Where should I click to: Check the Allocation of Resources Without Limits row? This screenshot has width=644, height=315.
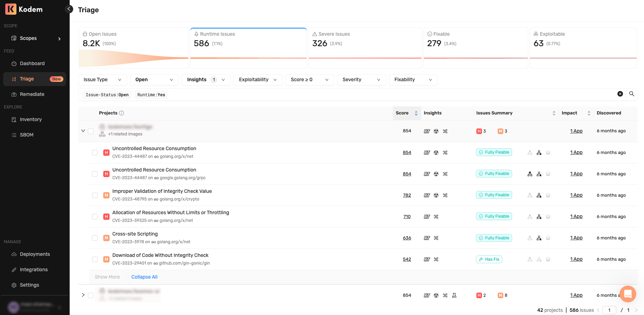pyautogui.click(x=95, y=217)
